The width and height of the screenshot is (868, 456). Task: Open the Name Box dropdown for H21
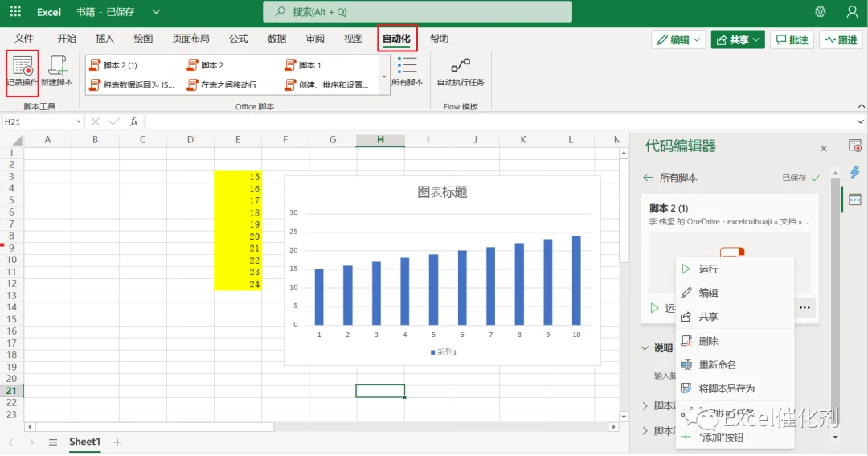point(79,121)
